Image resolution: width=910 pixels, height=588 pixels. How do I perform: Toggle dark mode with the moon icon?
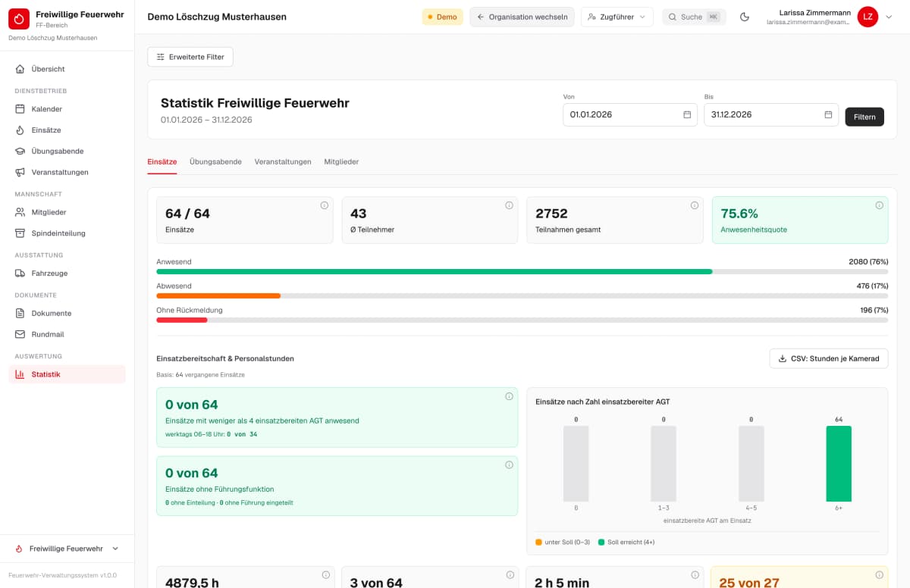pos(745,17)
